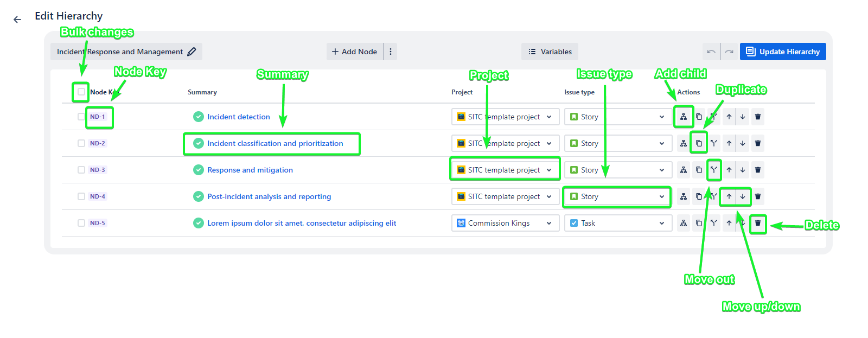
Task: Click the Add Node button
Action: pyautogui.click(x=355, y=52)
